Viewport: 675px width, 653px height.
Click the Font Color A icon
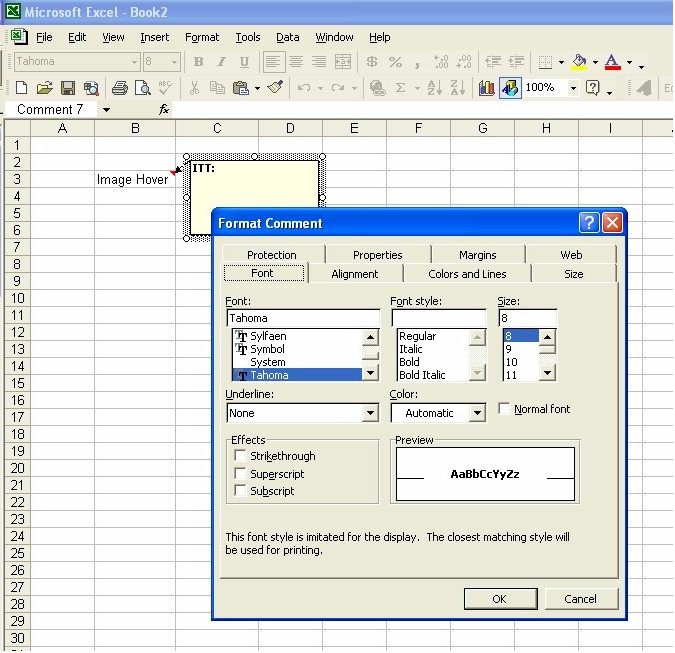pos(613,62)
